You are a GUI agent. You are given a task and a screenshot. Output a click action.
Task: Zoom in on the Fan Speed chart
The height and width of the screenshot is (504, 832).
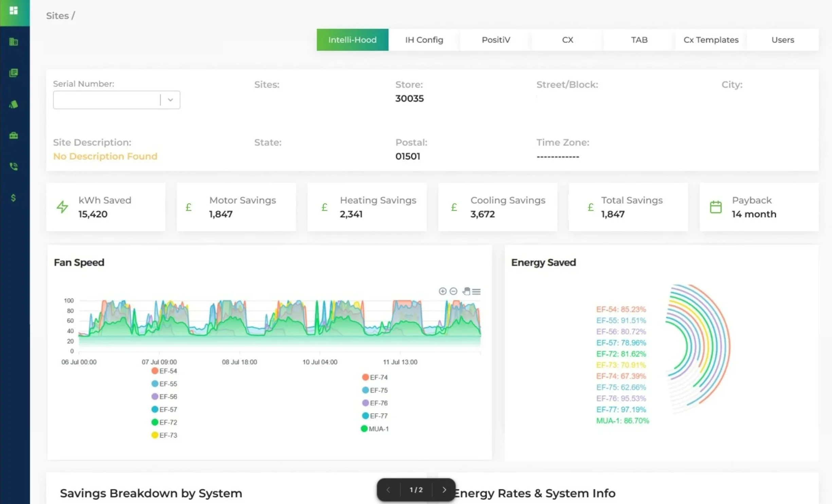(442, 291)
